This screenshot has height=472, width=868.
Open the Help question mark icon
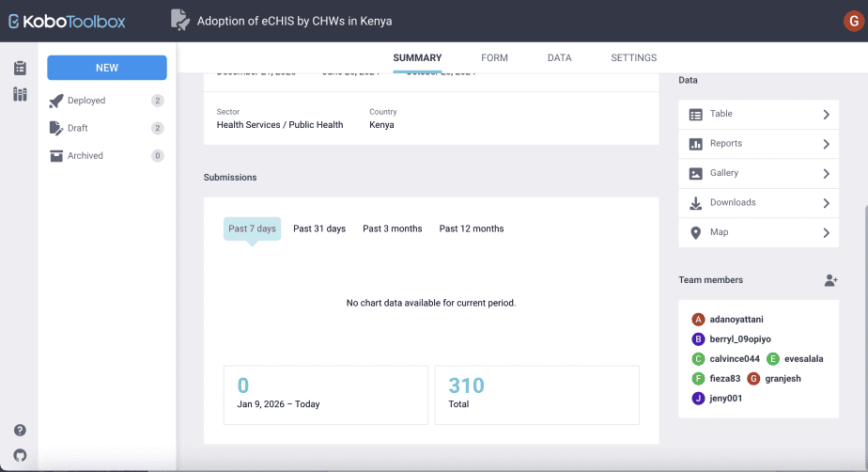tap(20, 431)
